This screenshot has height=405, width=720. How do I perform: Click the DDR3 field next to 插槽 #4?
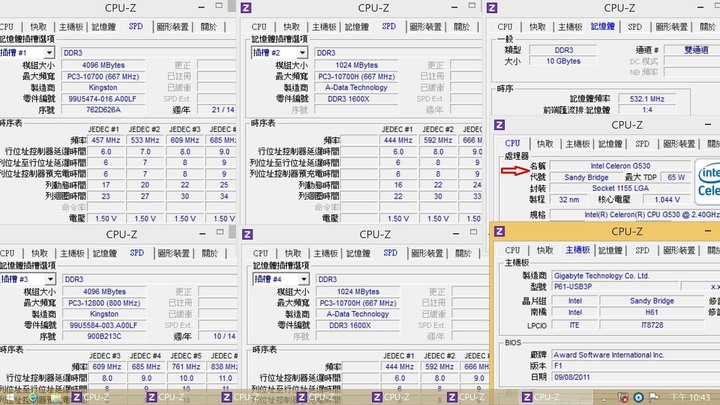[402, 279]
